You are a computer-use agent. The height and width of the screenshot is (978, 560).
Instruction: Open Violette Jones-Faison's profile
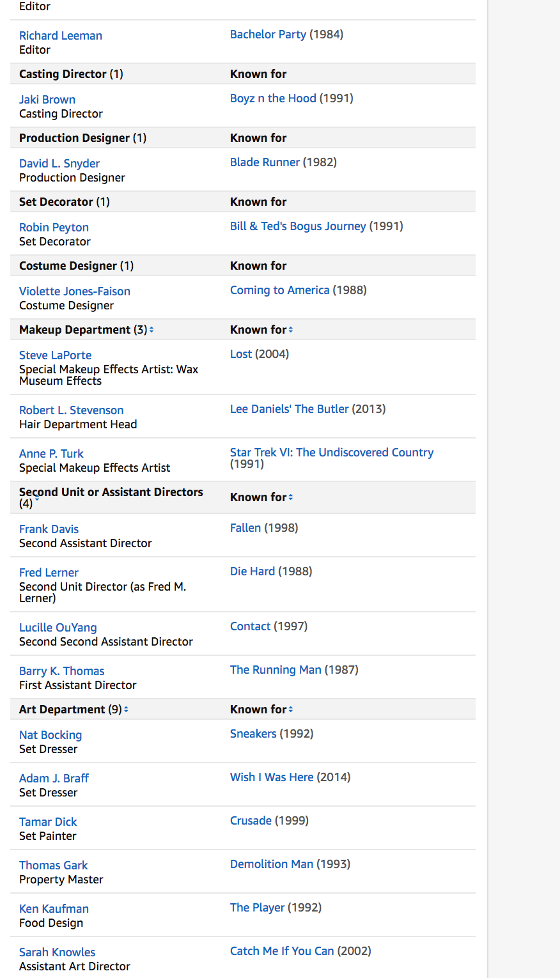pos(75,291)
